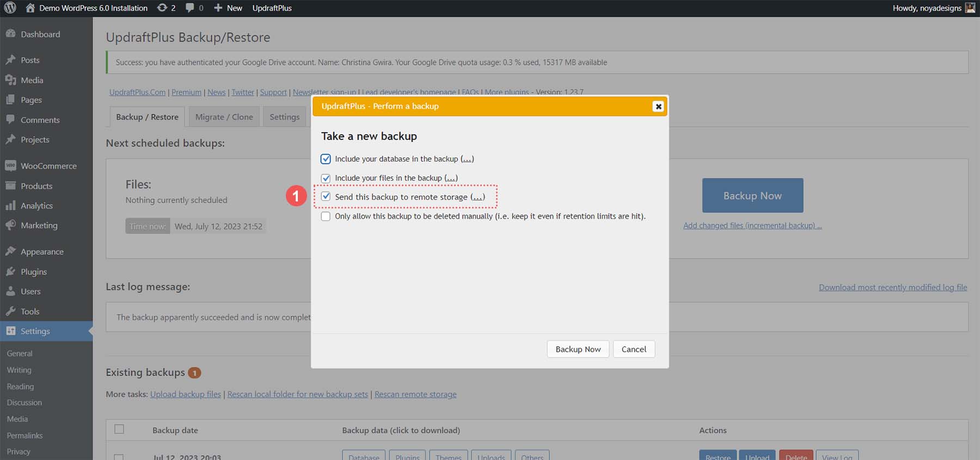Check the select-all box in Backup date header
980x460 pixels.
119,429
